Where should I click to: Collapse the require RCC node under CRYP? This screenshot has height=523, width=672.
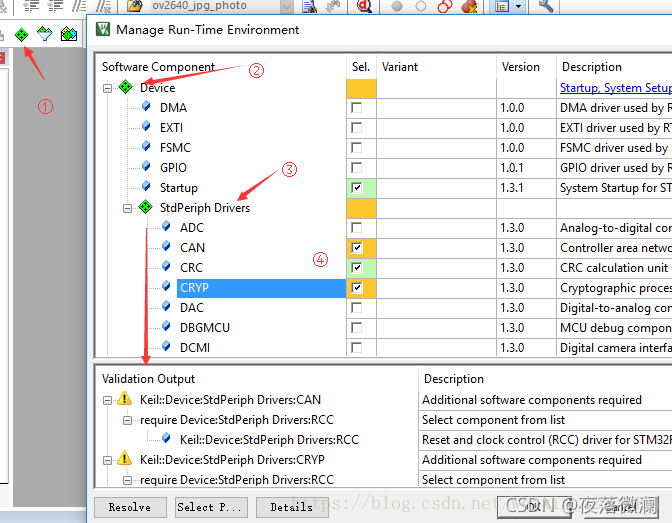(x=127, y=480)
